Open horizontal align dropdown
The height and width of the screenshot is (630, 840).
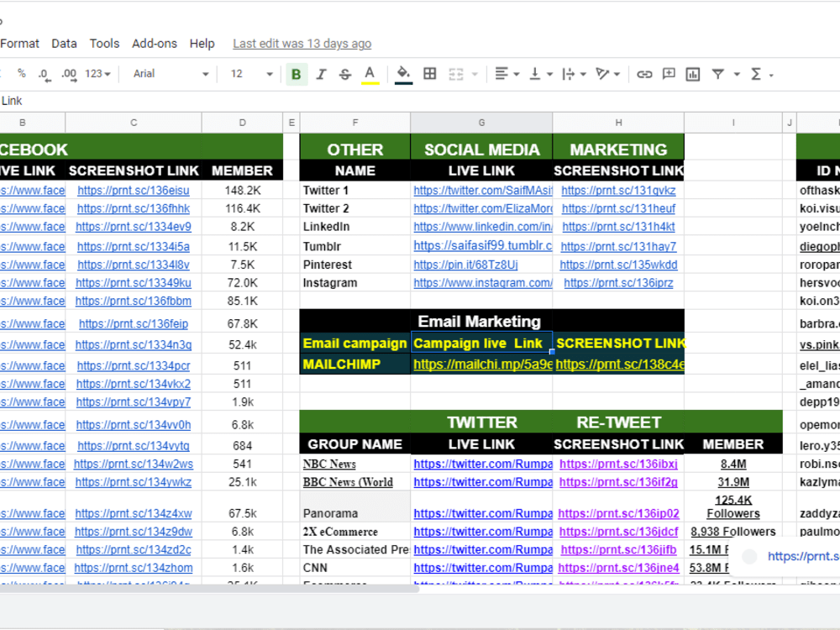pyautogui.click(x=507, y=74)
